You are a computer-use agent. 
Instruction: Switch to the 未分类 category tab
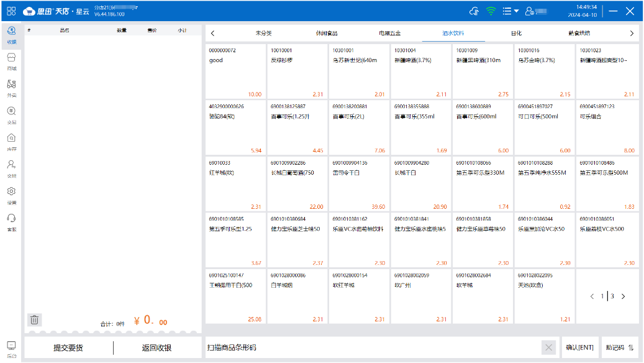point(264,34)
